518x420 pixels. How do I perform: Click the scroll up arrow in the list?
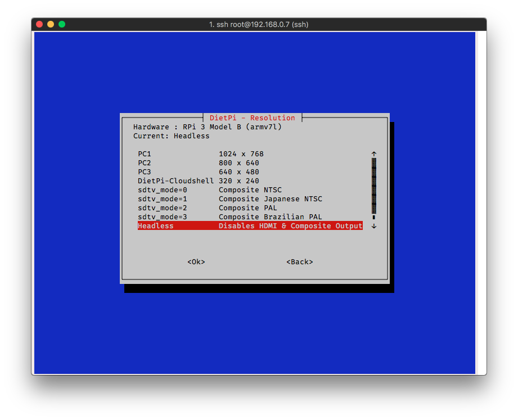[x=374, y=154]
